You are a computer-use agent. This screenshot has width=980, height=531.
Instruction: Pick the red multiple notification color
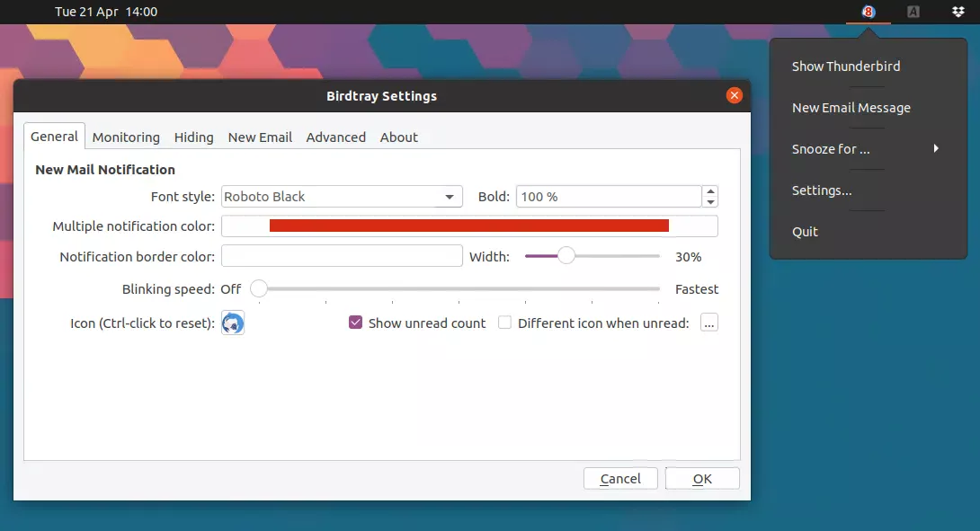coord(469,226)
